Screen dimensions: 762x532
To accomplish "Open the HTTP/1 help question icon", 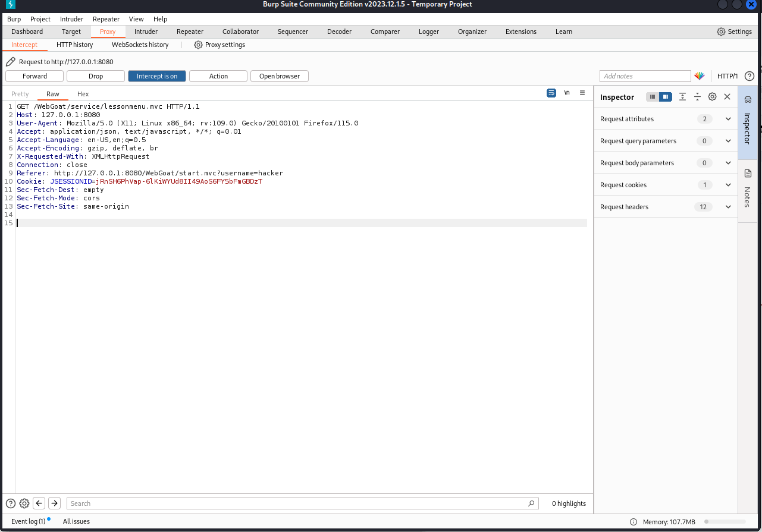I will [x=750, y=76].
